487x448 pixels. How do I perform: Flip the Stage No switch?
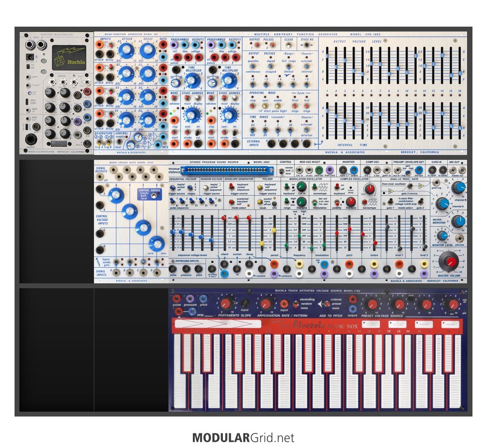tap(307, 45)
